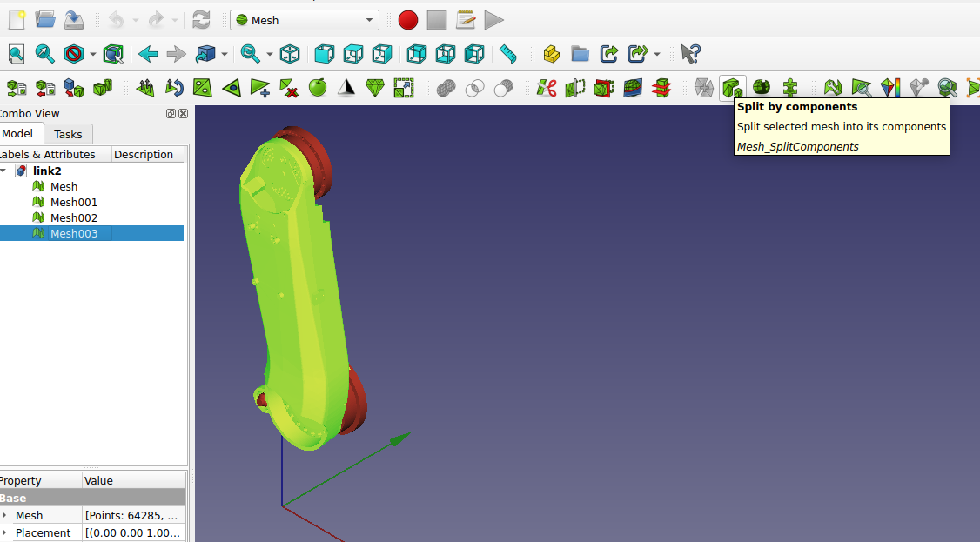Open the draw style dropdown arrow
Viewport: 980px width, 542px height.
point(93,54)
